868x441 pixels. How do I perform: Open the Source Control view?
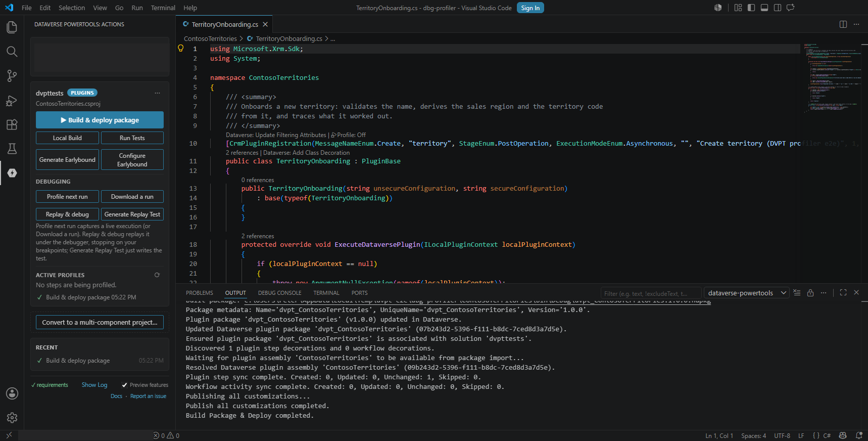(12, 76)
